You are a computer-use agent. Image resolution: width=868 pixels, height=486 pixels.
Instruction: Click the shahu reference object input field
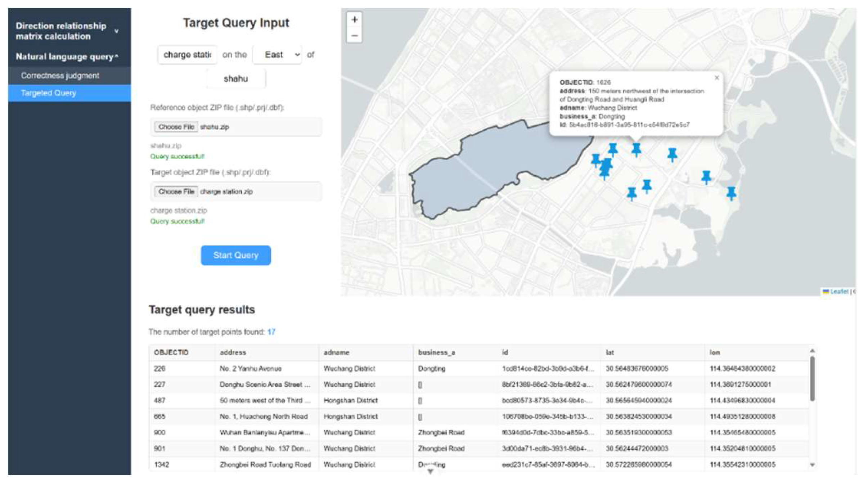(236, 79)
